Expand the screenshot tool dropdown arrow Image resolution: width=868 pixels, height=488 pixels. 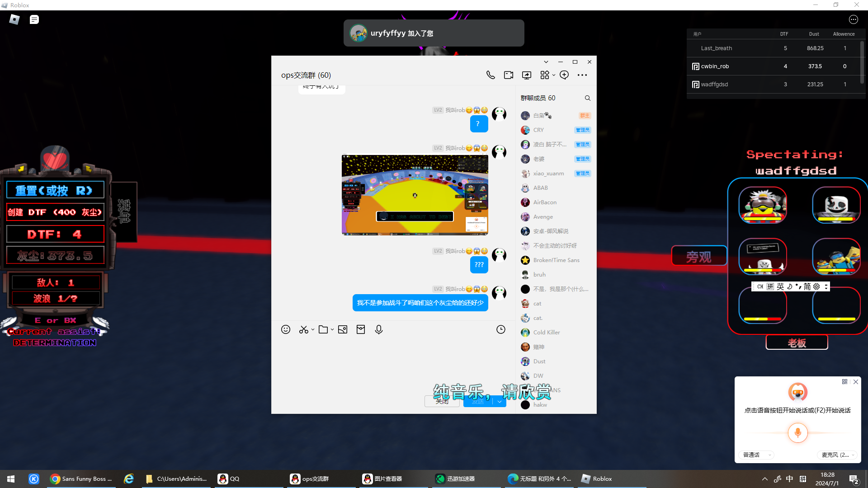312,329
